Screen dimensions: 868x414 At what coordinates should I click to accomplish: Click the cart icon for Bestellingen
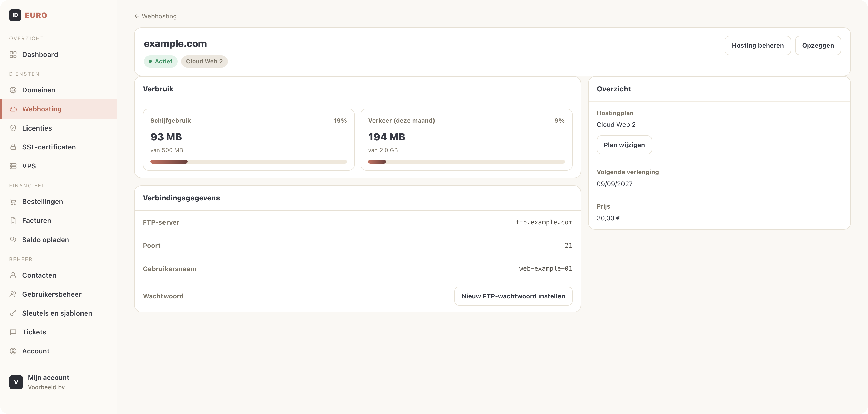tap(13, 202)
